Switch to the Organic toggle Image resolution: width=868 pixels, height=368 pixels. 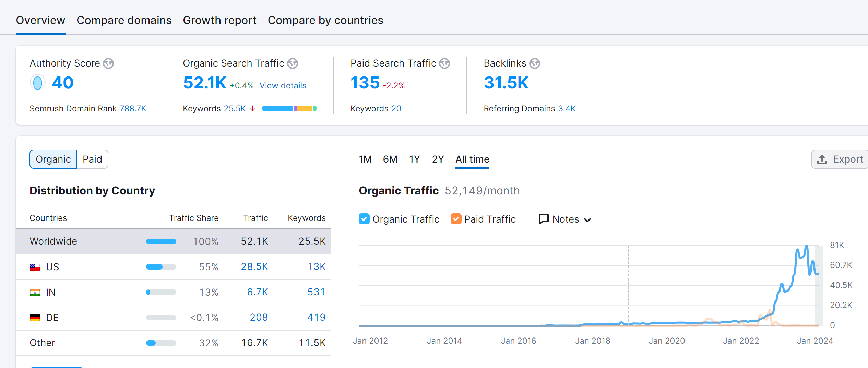click(53, 159)
